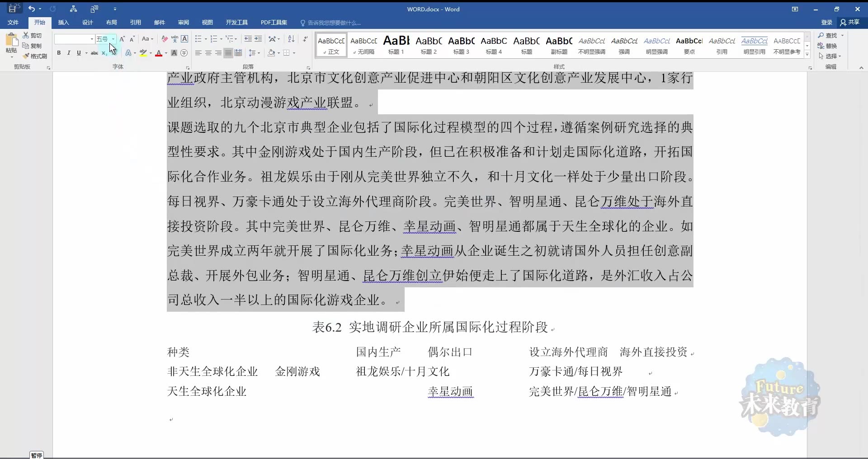Apply the No Spacing (无间隔) style
Image resolution: width=868 pixels, height=459 pixels.
(x=364, y=45)
